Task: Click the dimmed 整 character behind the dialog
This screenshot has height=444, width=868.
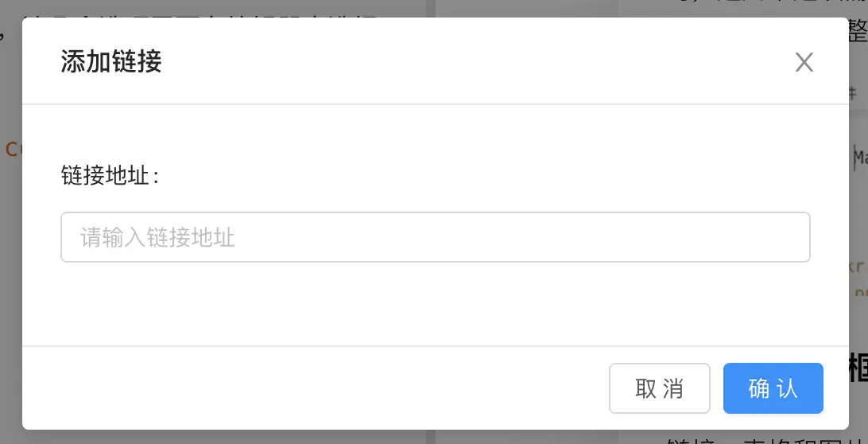Action: point(858,34)
